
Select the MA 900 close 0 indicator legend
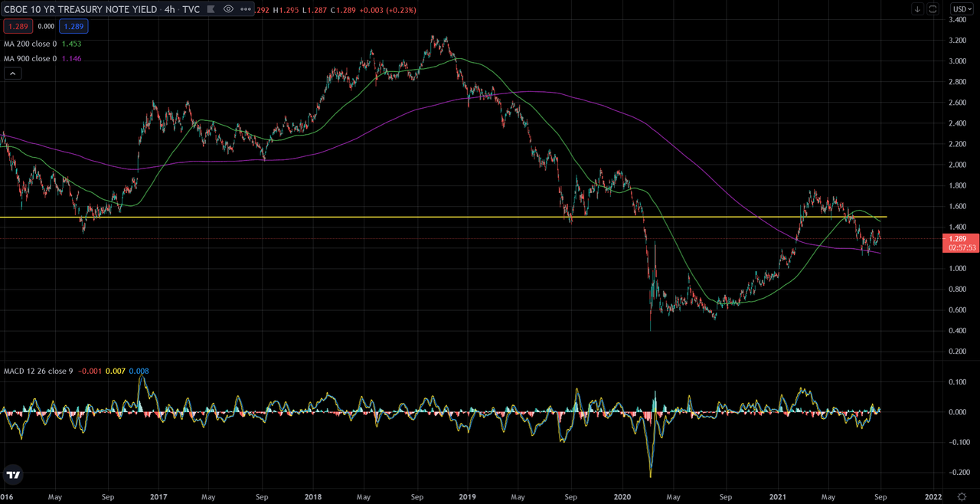(x=30, y=58)
